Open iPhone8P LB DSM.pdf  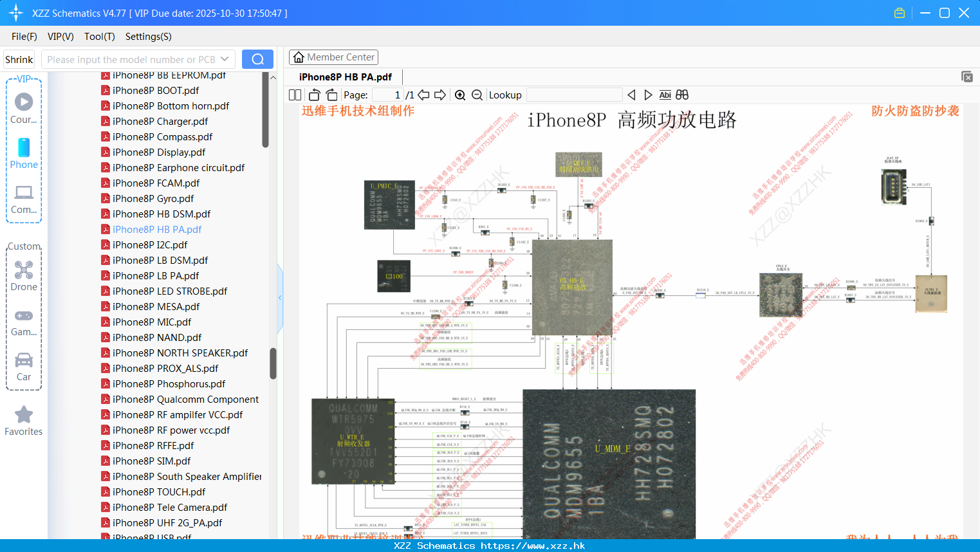[160, 260]
